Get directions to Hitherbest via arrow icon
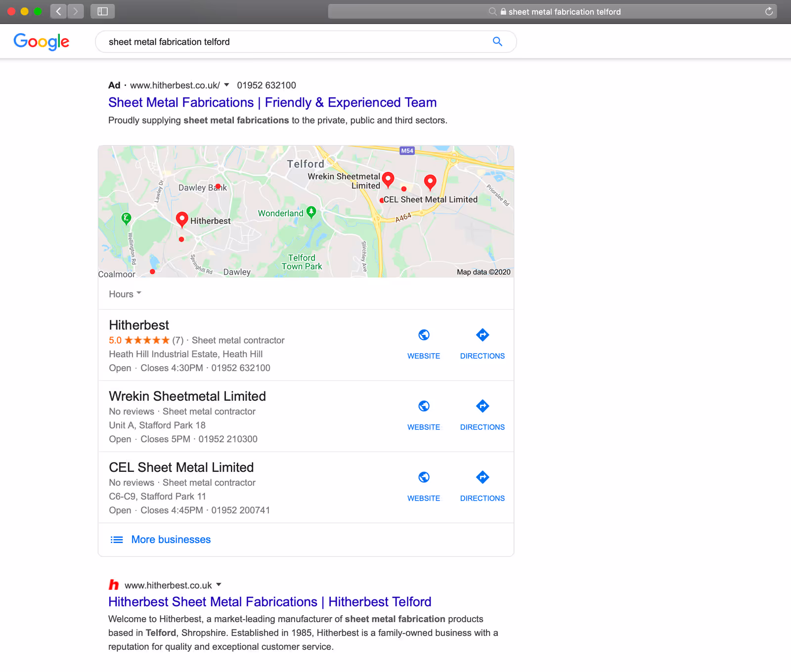Image resolution: width=791 pixels, height=672 pixels. point(483,335)
